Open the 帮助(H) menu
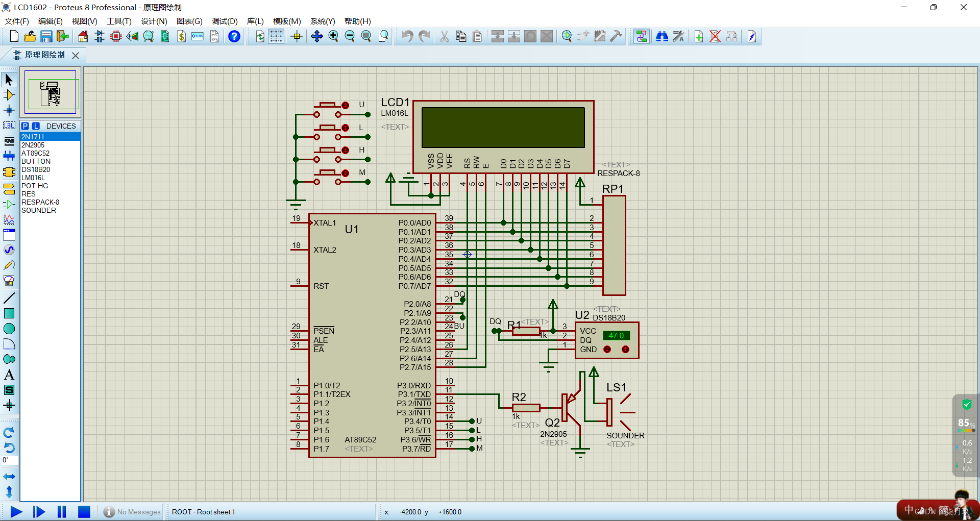The image size is (980, 521). tap(357, 21)
